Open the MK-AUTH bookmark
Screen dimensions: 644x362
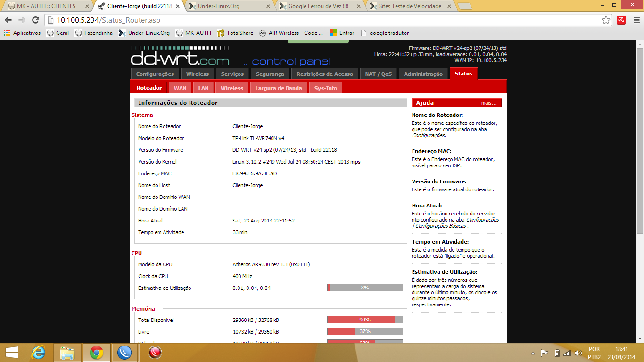coord(193,33)
